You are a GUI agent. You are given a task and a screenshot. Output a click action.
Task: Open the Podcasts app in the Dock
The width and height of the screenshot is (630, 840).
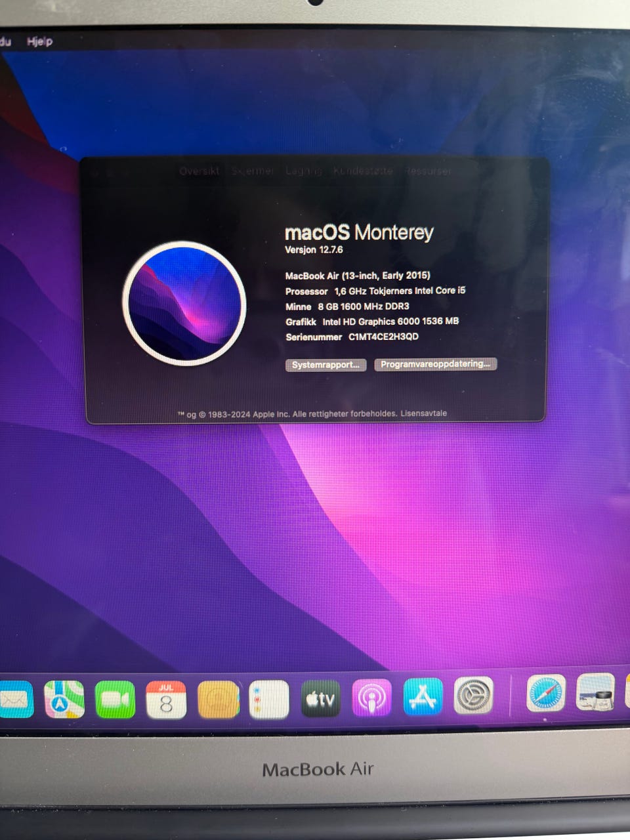(x=371, y=699)
